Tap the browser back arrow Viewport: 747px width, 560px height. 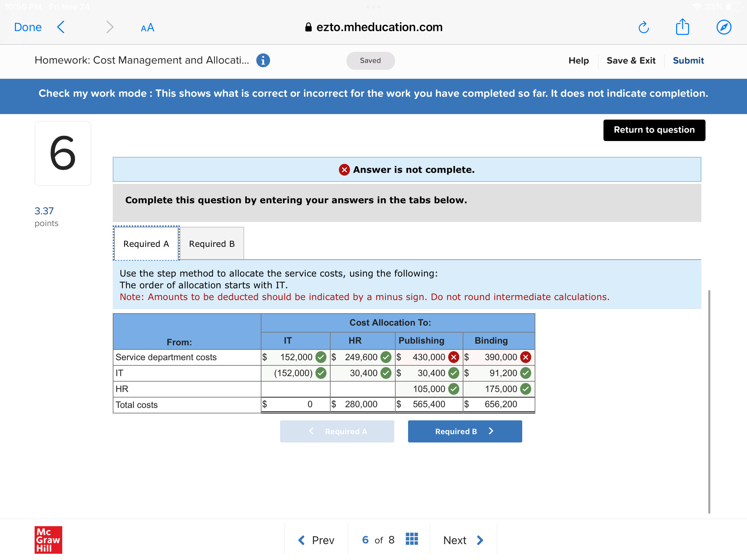(61, 27)
